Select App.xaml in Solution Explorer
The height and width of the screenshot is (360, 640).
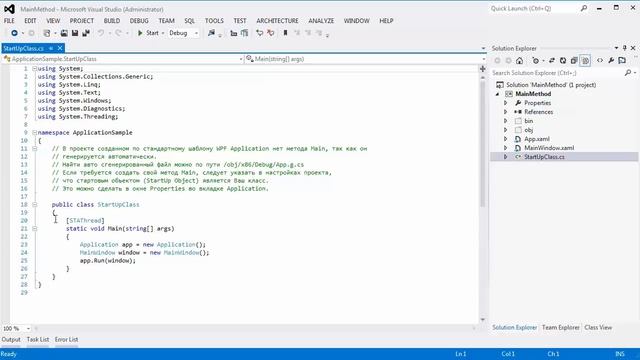pos(537,139)
